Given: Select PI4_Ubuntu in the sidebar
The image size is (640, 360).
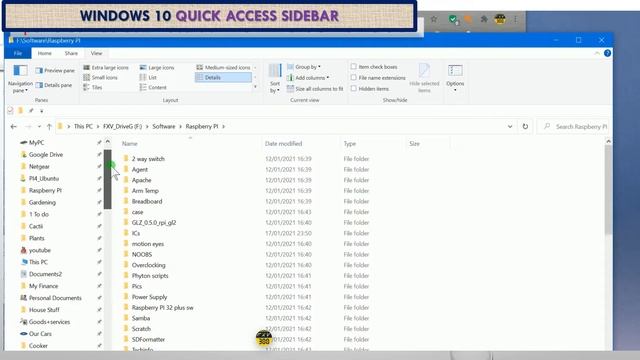Looking at the screenshot, I should 44,178.
